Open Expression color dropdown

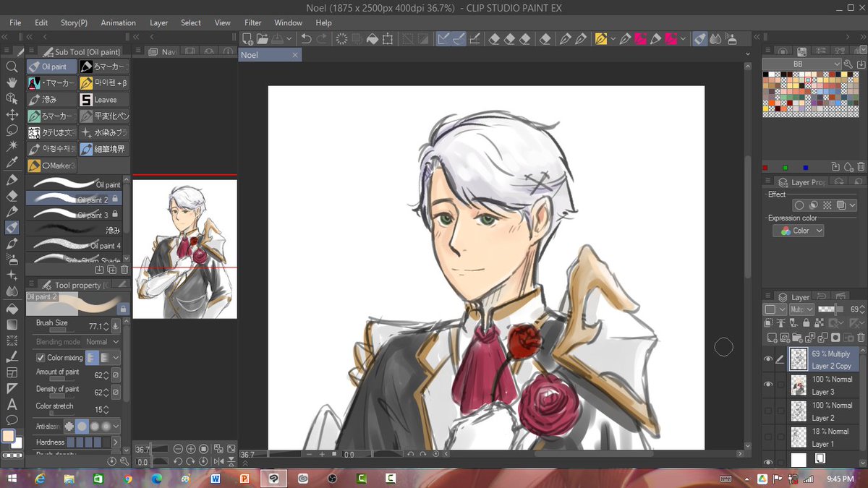click(x=798, y=231)
